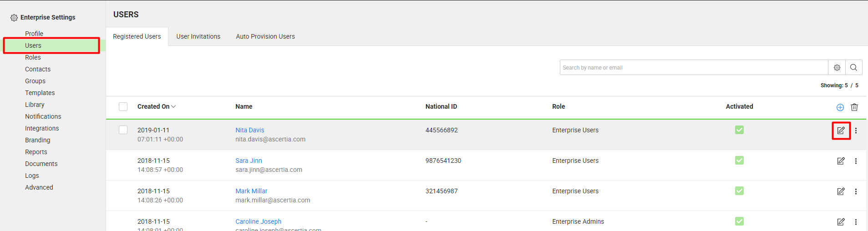This screenshot has height=231, width=868.
Task: Click the Search by name or email field
Action: (x=693, y=67)
